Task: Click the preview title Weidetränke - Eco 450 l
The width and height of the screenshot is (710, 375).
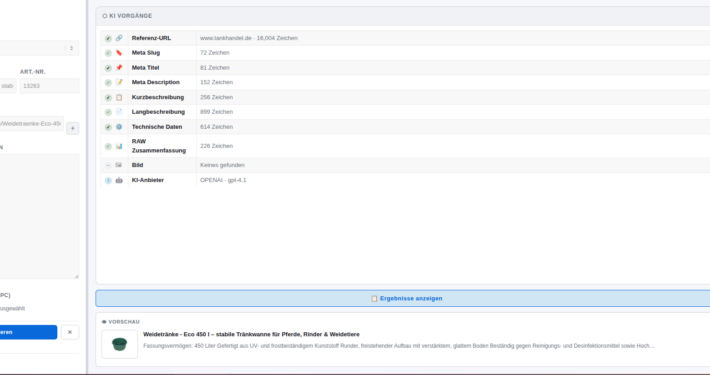Action: [251, 334]
